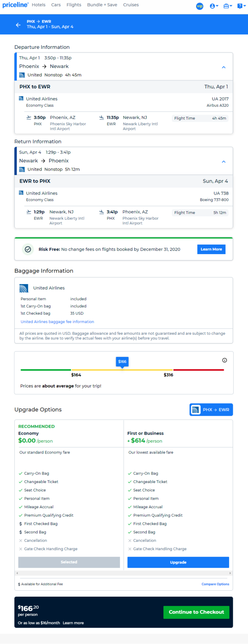Image resolution: width=248 pixels, height=644 pixels.
Task: Click the United logo in return summary
Action: click(22, 169)
